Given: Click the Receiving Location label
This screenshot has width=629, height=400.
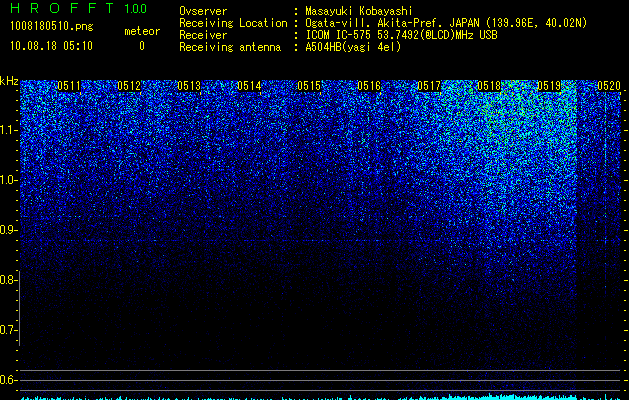Looking at the screenshot, I should pos(233,23).
